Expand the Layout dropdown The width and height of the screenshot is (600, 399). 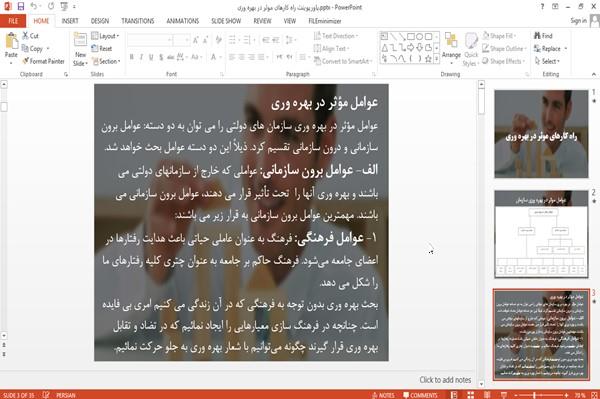[x=105, y=36]
